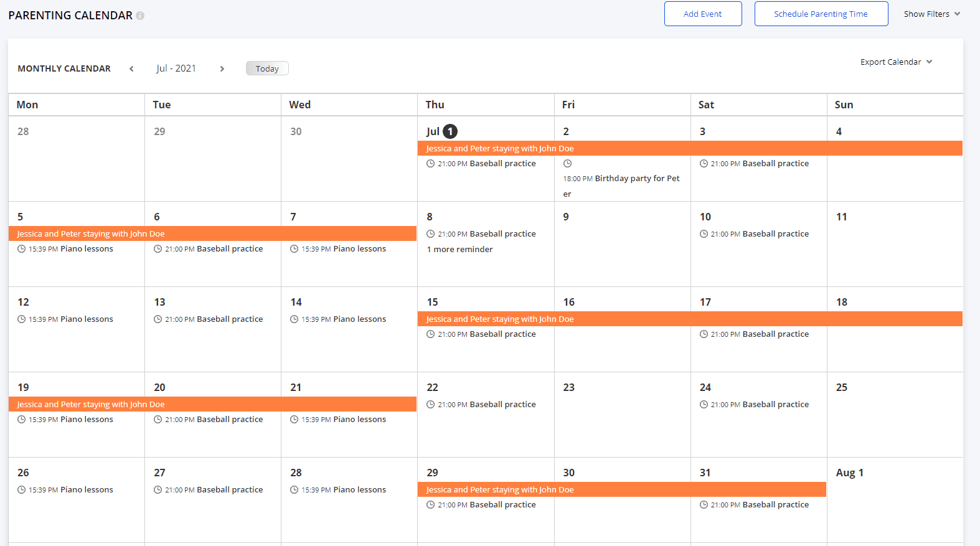Expand the 1 more reminder link on July 8
Image resolution: width=980 pixels, height=546 pixels.
459,250
